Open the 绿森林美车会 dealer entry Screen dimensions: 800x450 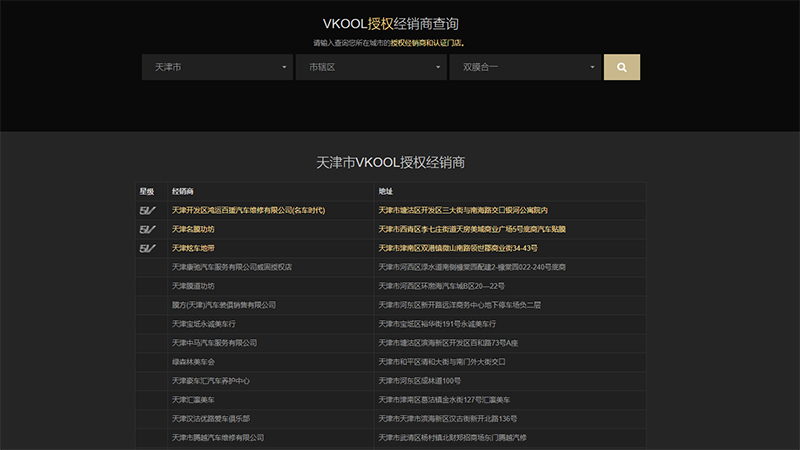click(193, 362)
